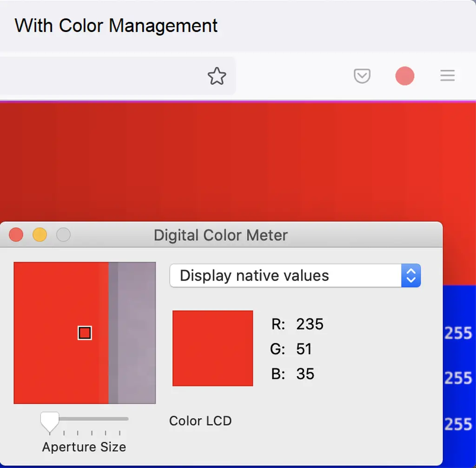
Task: Save the page to Pocket
Action: click(x=362, y=76)
